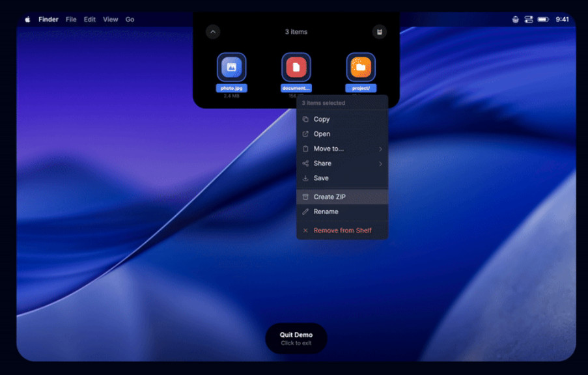Collapse the shelf with the up chevron
This screenshot has width=588, height=375.
(213, 32)
